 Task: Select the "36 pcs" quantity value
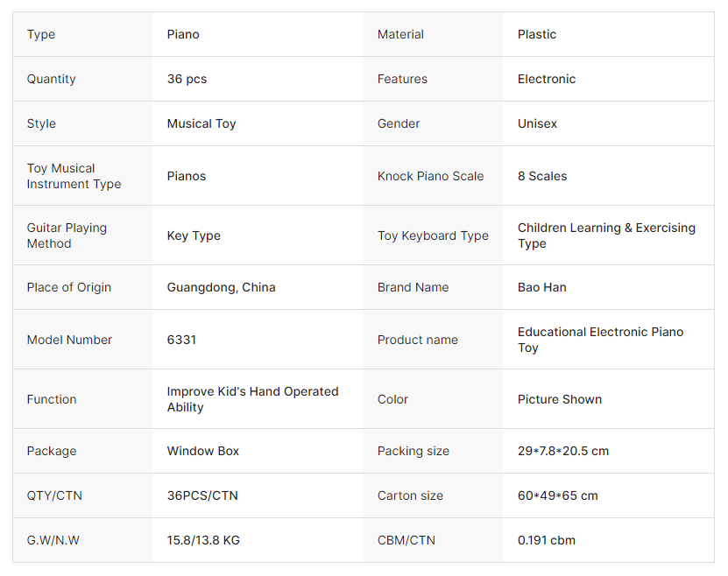(187, 79)
